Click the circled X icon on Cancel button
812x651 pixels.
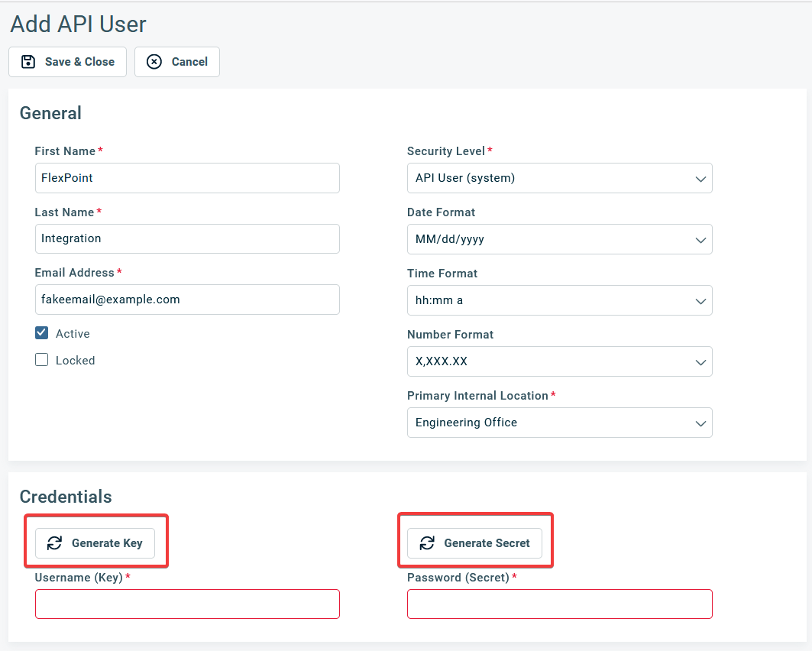(155, 62)
